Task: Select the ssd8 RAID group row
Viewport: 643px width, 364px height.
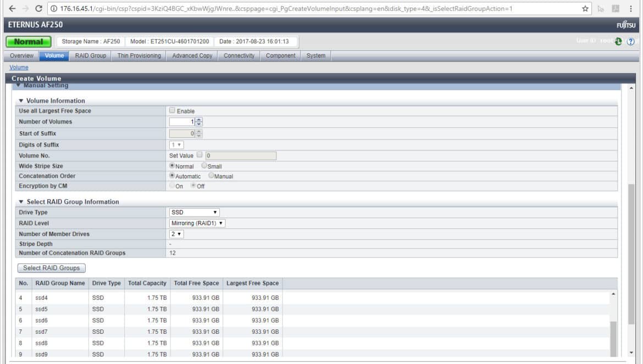Action: (313, 343)
